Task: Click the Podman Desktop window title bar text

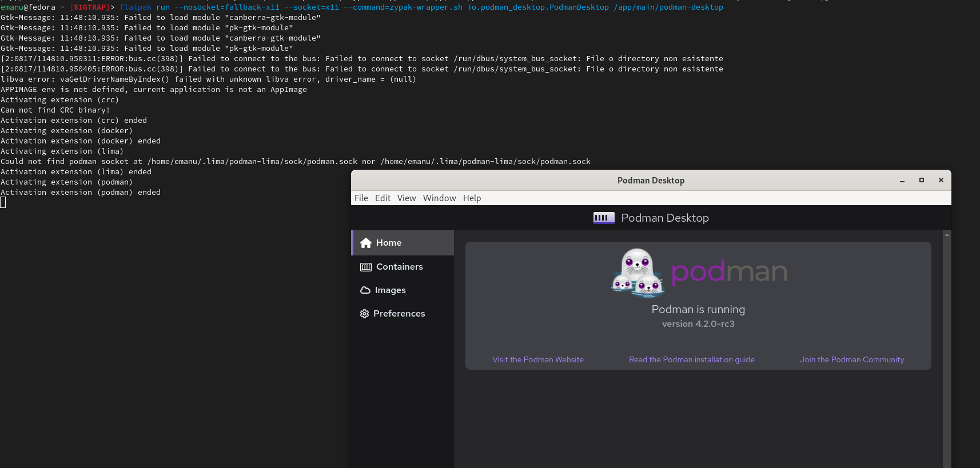Action: point(651,181)
